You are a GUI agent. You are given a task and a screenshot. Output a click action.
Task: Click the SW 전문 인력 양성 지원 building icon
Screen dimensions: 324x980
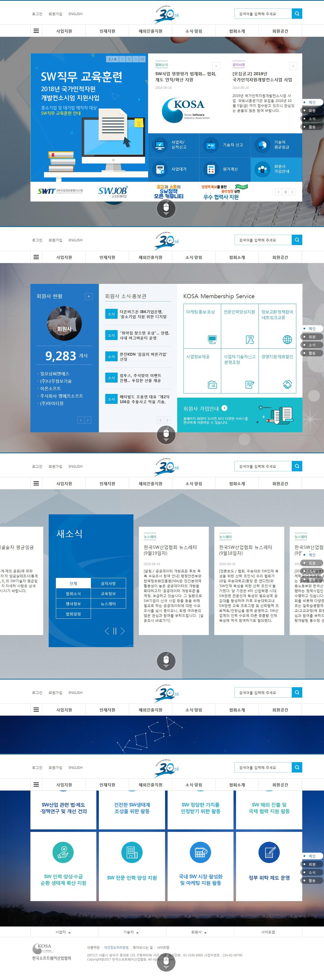click(x=132, y=852)
